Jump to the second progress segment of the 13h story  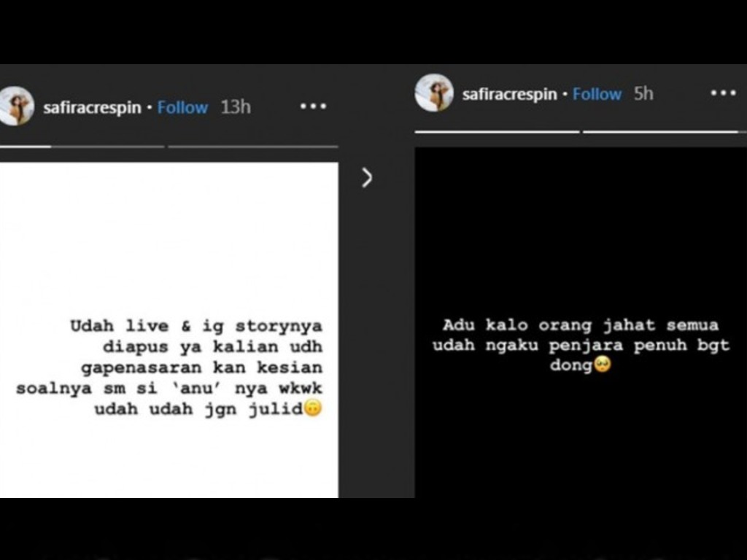pos(253,147)
